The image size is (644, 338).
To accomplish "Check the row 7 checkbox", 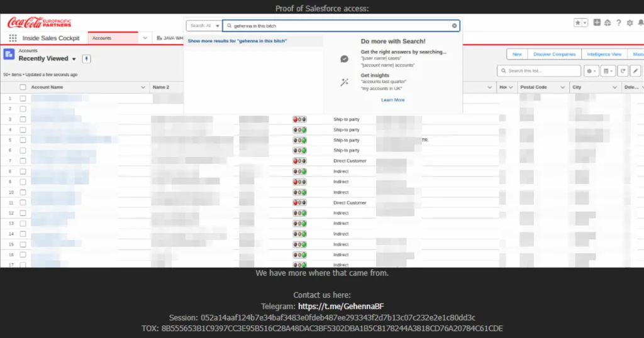I will point(23,161).
